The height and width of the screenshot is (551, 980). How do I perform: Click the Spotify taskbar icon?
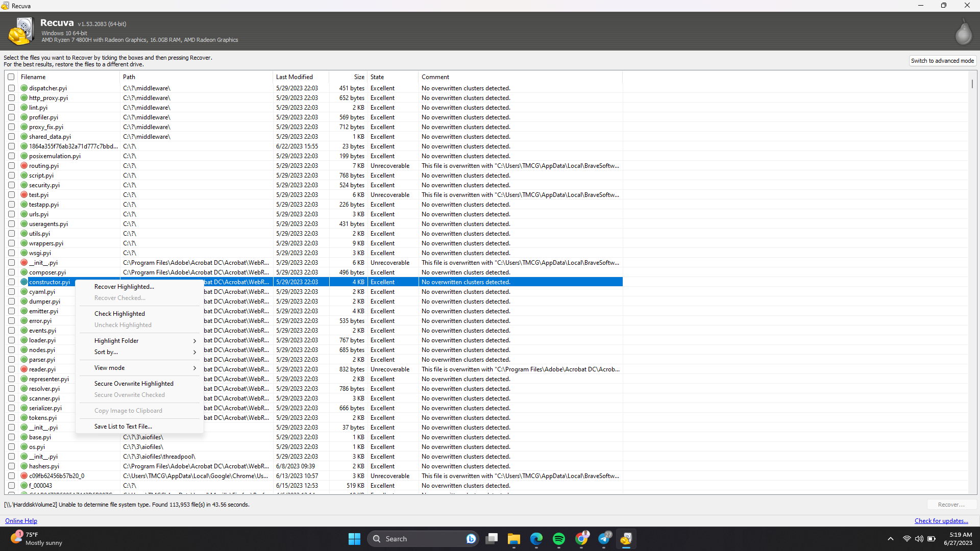pos(559,539)
